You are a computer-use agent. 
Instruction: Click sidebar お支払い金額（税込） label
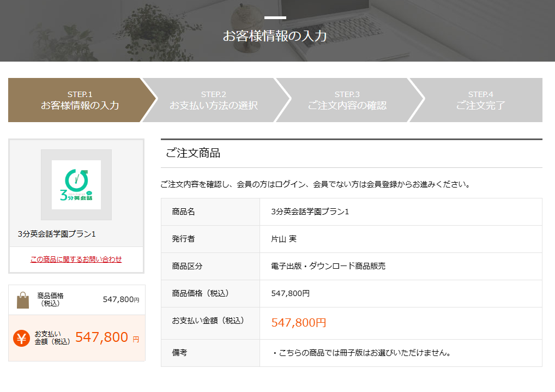tap(52, 338)
